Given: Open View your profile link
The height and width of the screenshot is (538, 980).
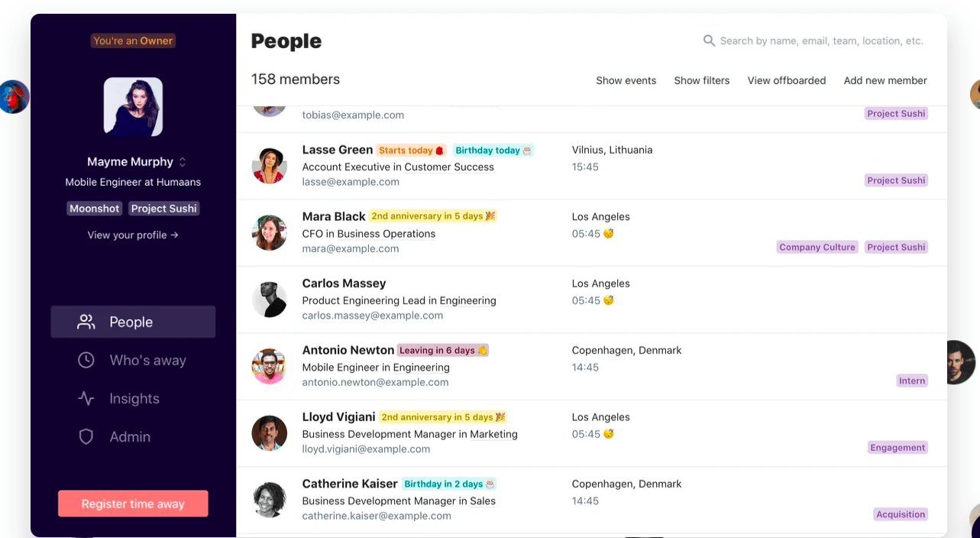Looking at the screenshot, I should coord(133,235).
